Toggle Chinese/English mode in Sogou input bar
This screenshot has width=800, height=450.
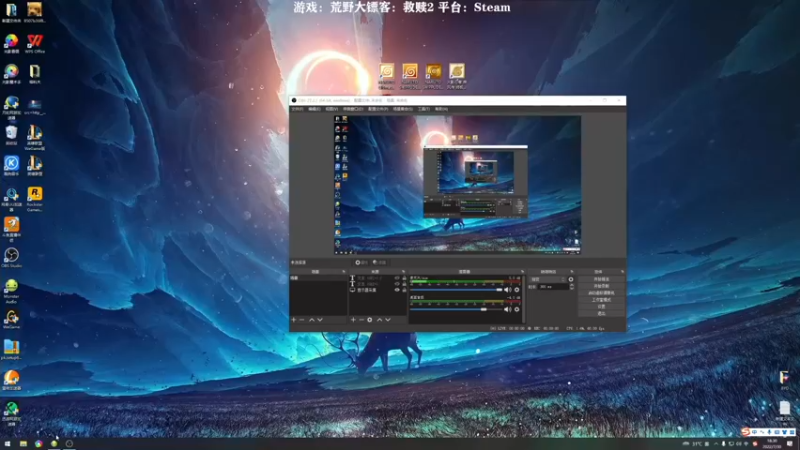(x=755, y=432)
